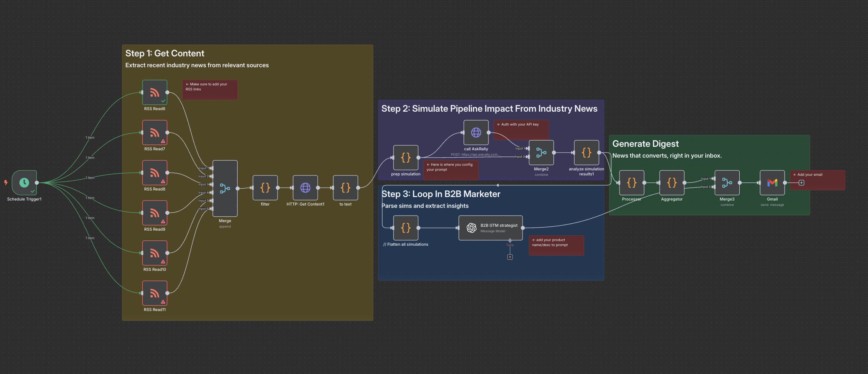The width and height of the screenshot is (868, 374).
Task: Click warning icon on RSS Read9
Action: click(163, 221)
